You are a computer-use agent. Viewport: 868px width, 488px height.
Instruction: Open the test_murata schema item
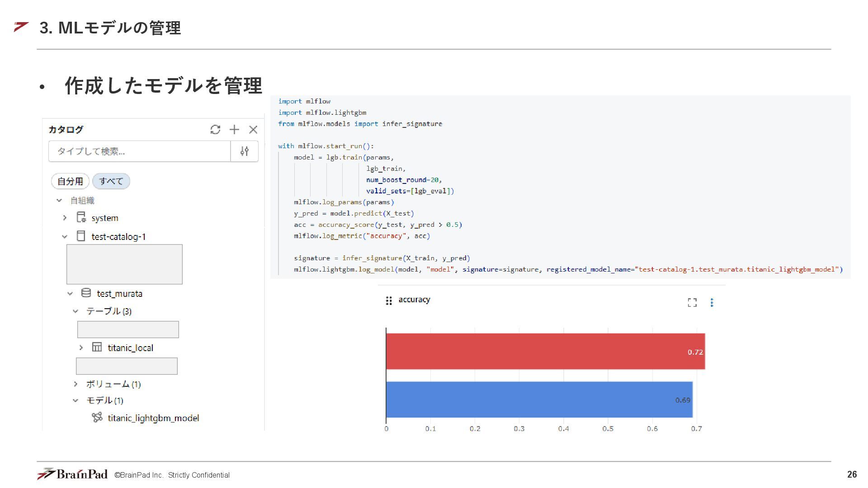pos(119,294)
